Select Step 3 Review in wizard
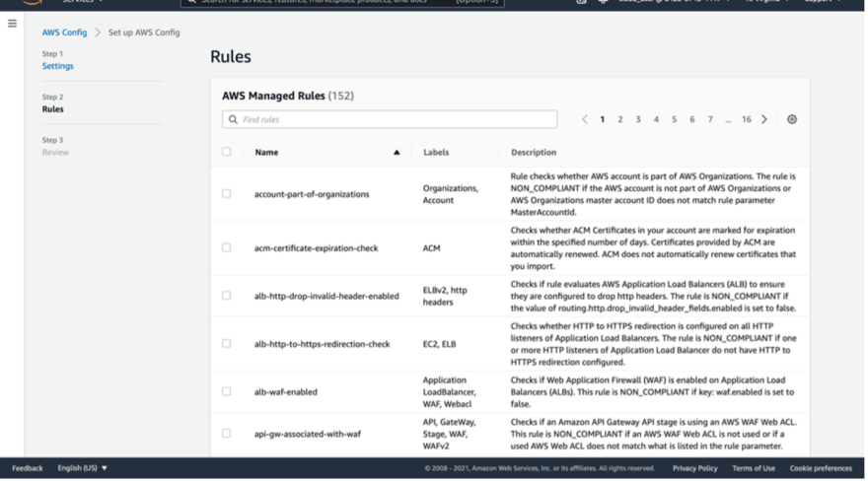Image resolution: width=868 pixels, height=481 pixels. pyautogui.click(x=55, y=152)
